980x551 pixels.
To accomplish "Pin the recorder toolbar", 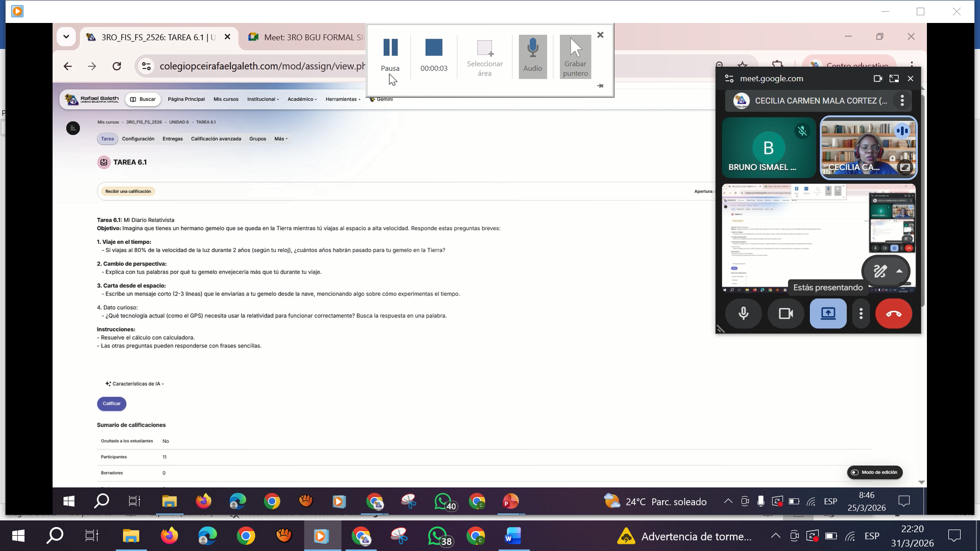I will [600, 86].
